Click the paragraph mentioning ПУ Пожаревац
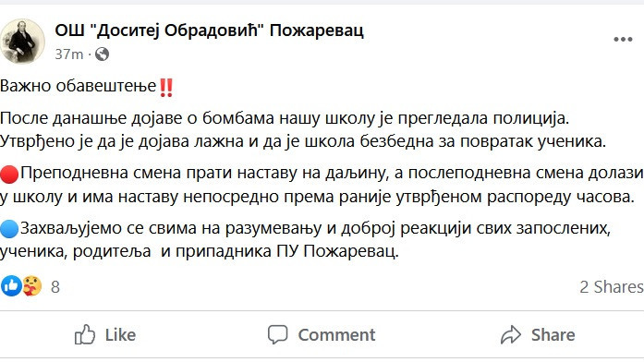The image size is (644, 362). (x=305, y=240)
